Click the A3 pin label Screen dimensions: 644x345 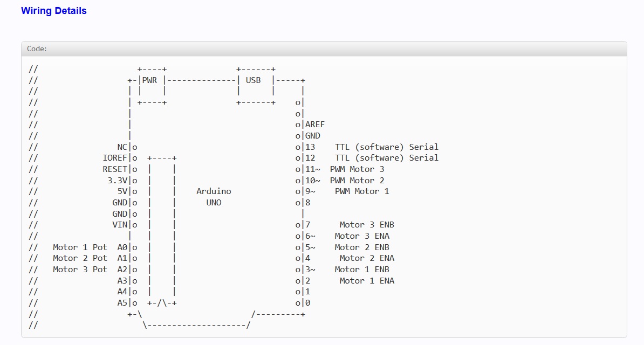[x=122, y=281]
